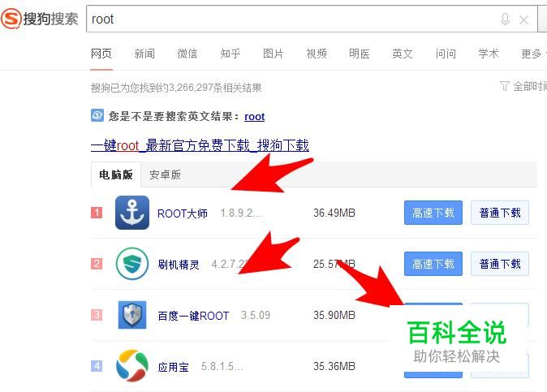Screen dimensions: 547x392
Task: Select the 电脑版 tab
Action: coord(116,174)
